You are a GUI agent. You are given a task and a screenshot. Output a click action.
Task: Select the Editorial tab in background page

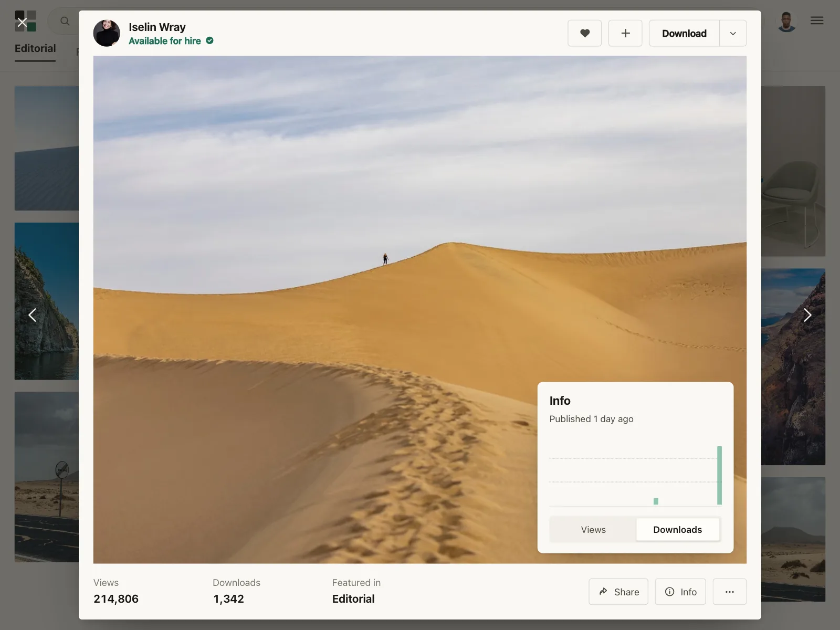pos(35,48)
